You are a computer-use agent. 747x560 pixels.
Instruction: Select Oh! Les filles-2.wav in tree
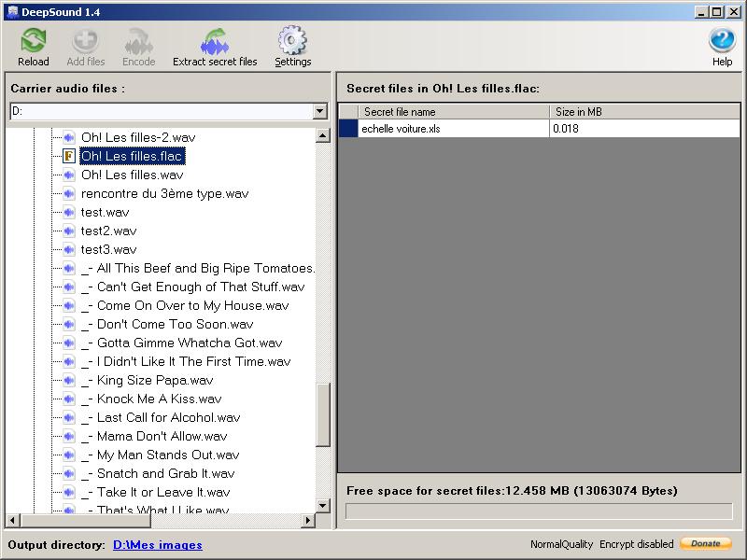138,137
